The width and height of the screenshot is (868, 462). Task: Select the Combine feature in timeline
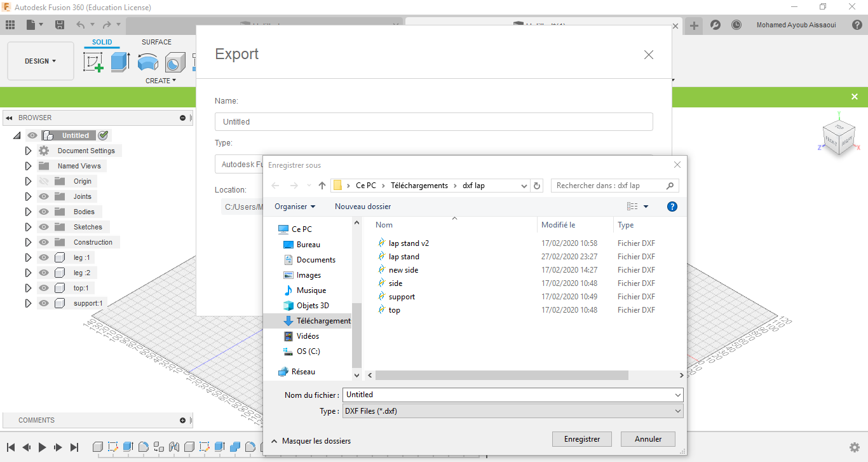tap(234, 447)
